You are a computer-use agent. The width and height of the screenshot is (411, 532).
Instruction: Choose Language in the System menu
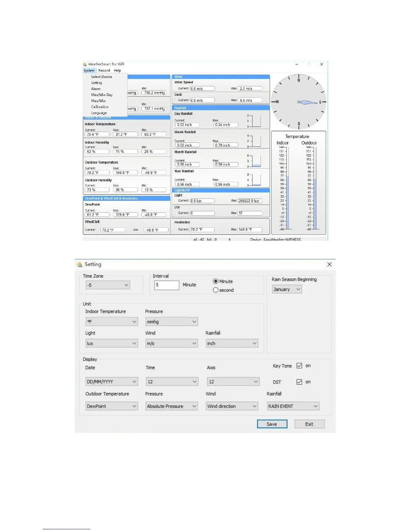tap(99, 113)
